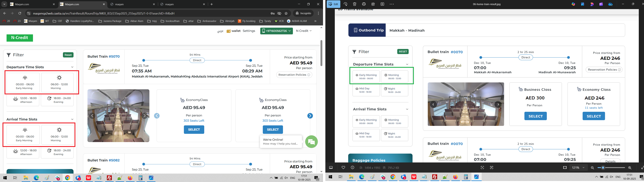Screen dimensions: 644x182
Task: Toggle Evening departure slot 18:00 - 24:00
Action: point(57,100)
